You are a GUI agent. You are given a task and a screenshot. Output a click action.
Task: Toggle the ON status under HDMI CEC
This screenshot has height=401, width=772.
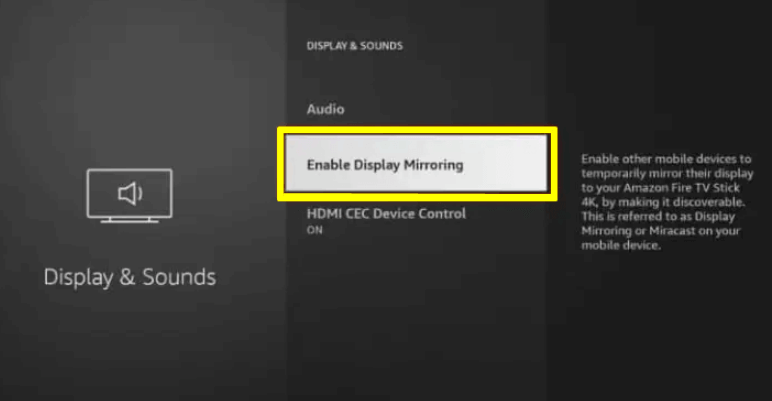click(x=315, y=230)
